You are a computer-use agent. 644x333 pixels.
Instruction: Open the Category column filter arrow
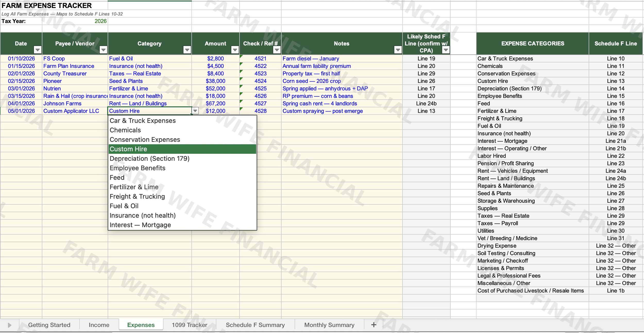click(187, 50)
